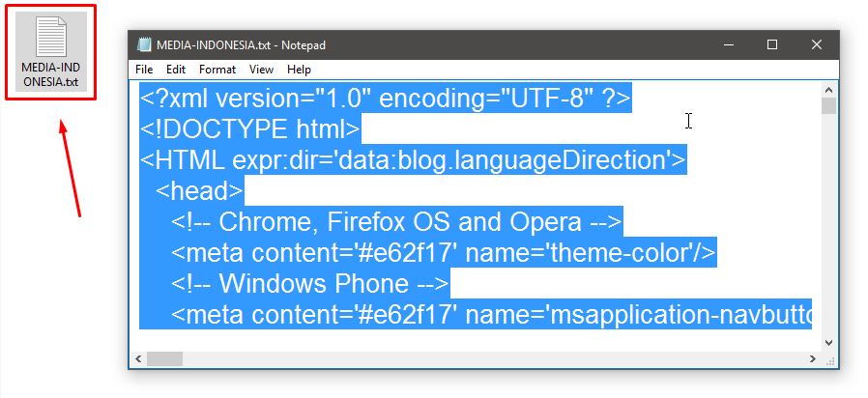Screen dimensions: 868x398
Task: Click the DOCTYPE html line in the editor
Action: click(x=250, y=129)
